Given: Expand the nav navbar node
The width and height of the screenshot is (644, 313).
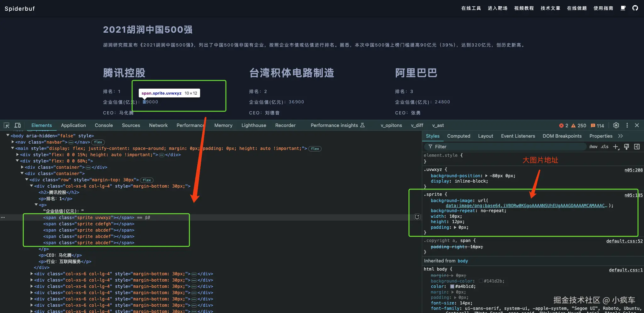Looking at the screenshot, I should 13,142.
